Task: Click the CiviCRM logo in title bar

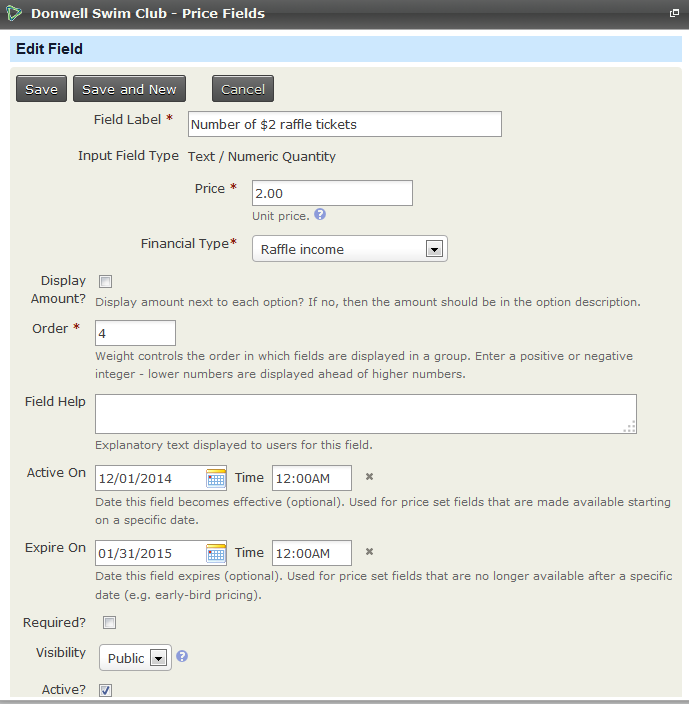Action: (15, 14)
